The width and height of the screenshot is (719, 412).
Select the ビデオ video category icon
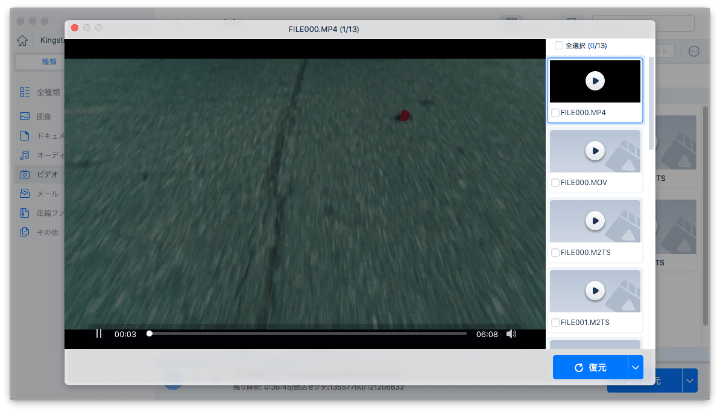coord(25,174)
